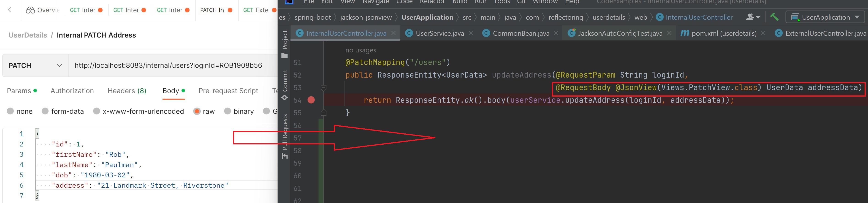Select the x-www-form-urlencoded radio button

[97, 111]
